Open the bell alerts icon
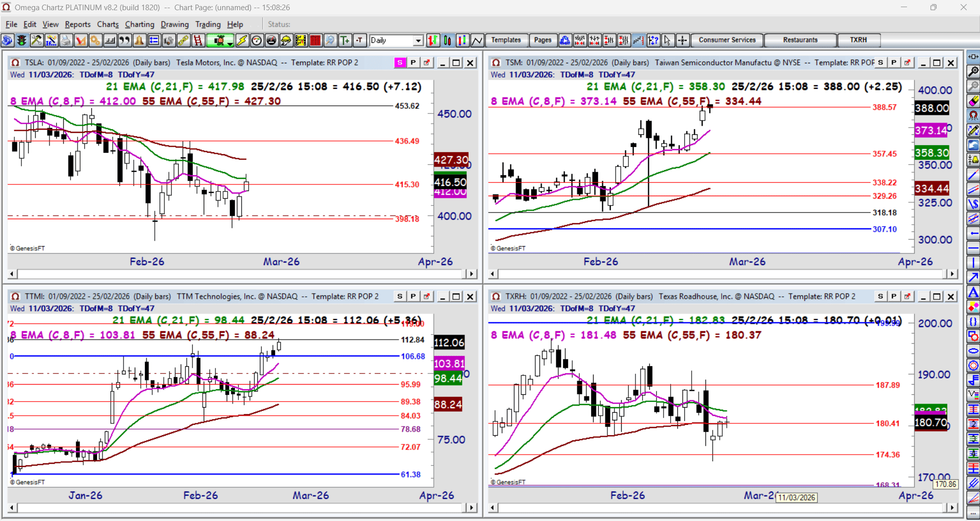Image resolution: width=980 pixels, height=521 pixels. point(139,40)
